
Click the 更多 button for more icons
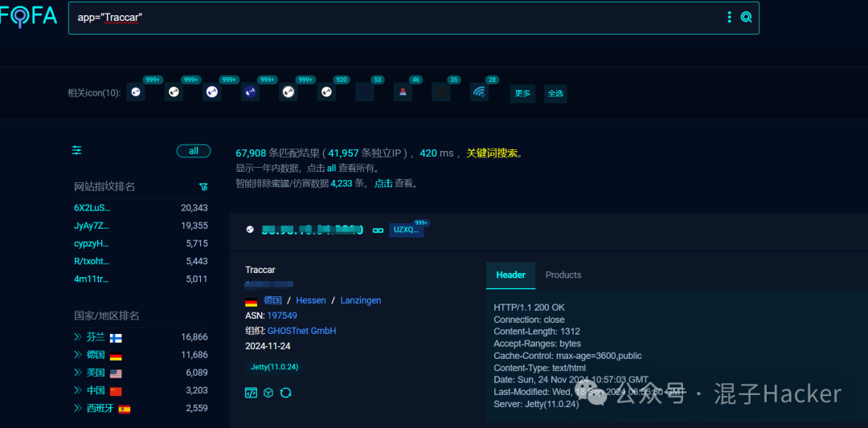pos(522,93)
